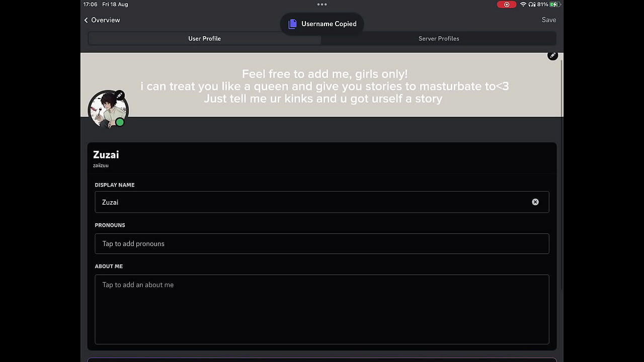
Task: Click the back chevron beside Overview
Action: point(86,20)
